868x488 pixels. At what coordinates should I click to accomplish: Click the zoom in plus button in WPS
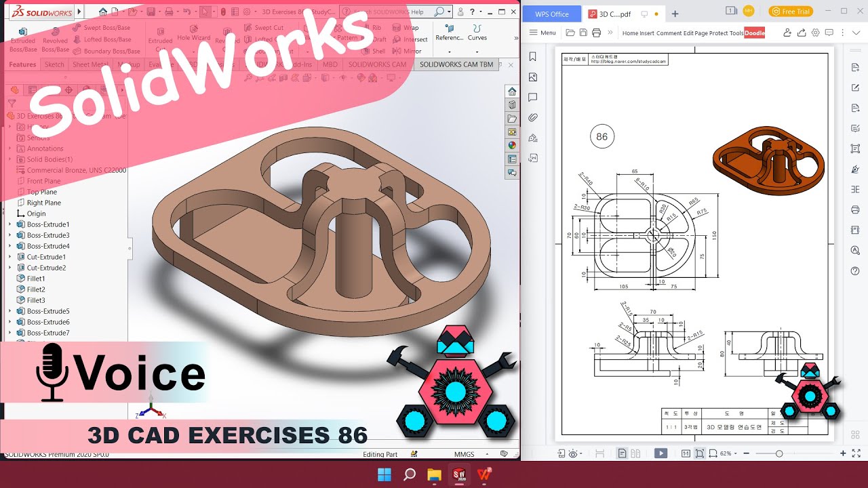[x=843, y=453]
